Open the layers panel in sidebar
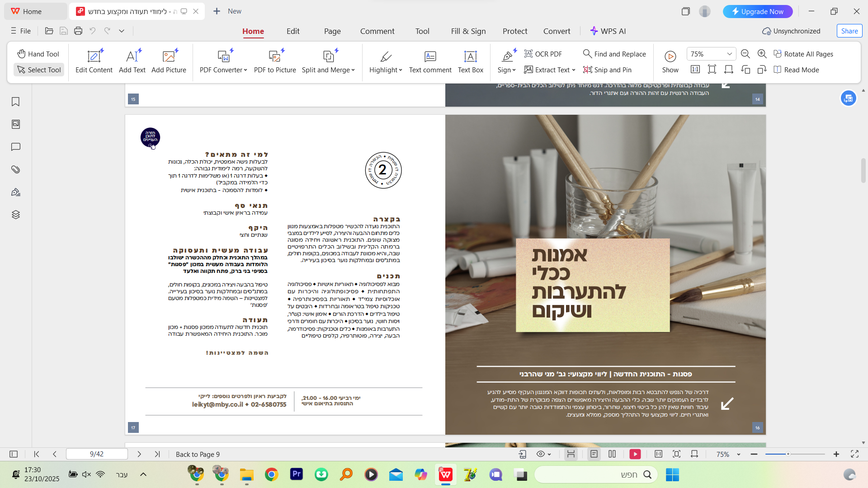Image resolution: width=868 pixels, height=488 pixels. click(15, 215)
